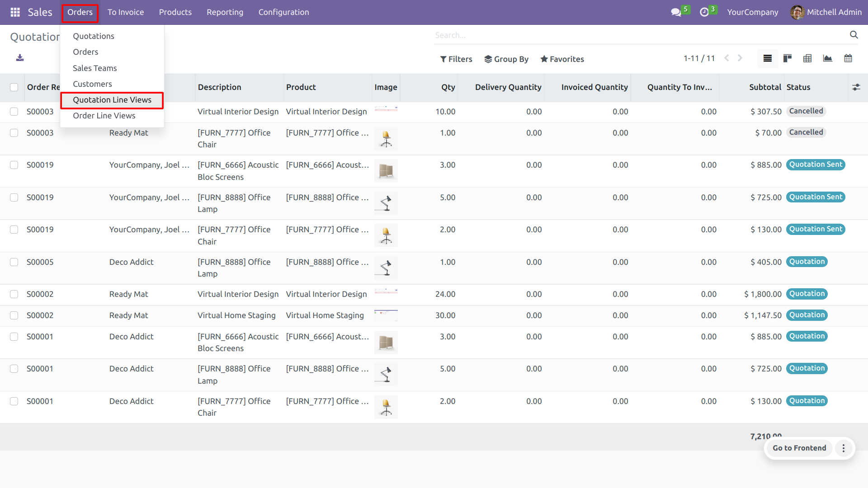Open optional columns settings icon

(x=856, y=87)
